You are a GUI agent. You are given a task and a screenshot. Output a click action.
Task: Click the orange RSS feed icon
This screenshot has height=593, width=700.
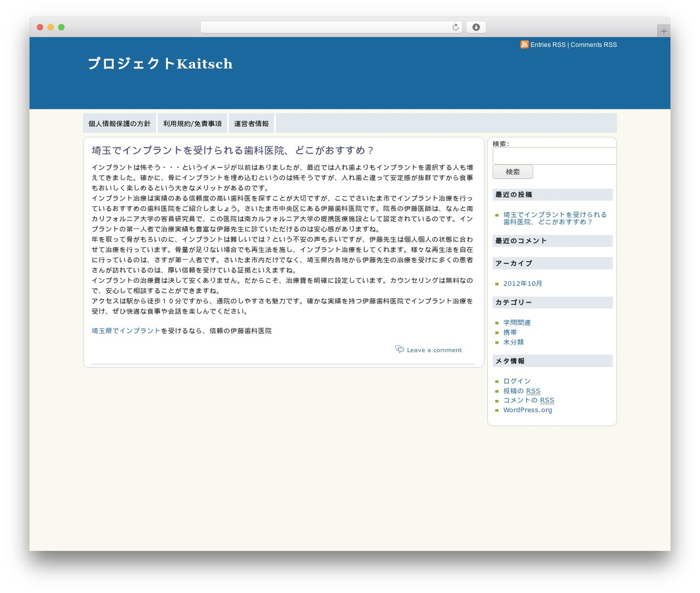(x=524, y=44)
